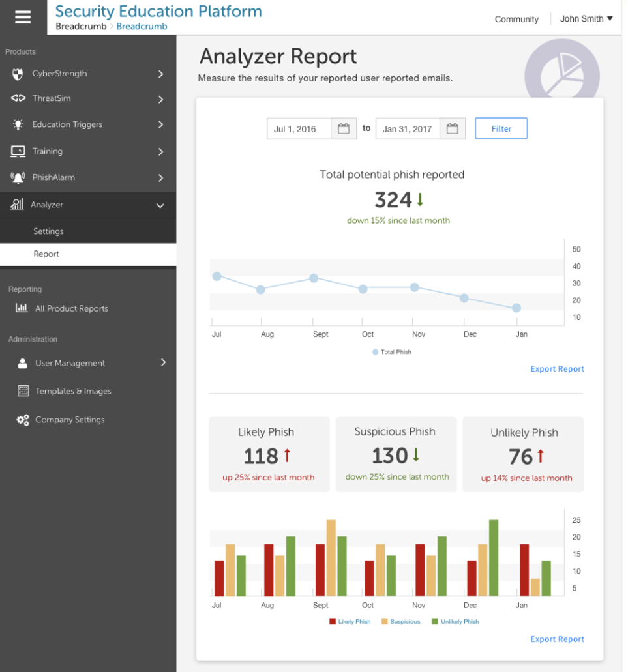Click the Filter button

pos(501,128)
